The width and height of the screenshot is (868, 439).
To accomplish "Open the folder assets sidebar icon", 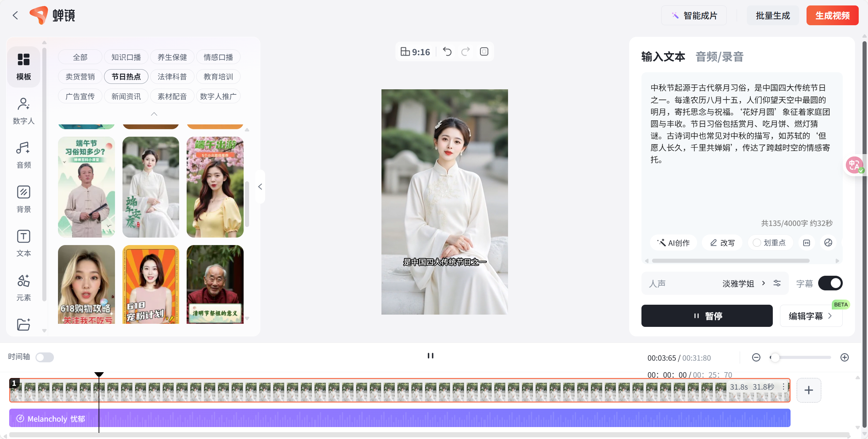I will (24, 324).
